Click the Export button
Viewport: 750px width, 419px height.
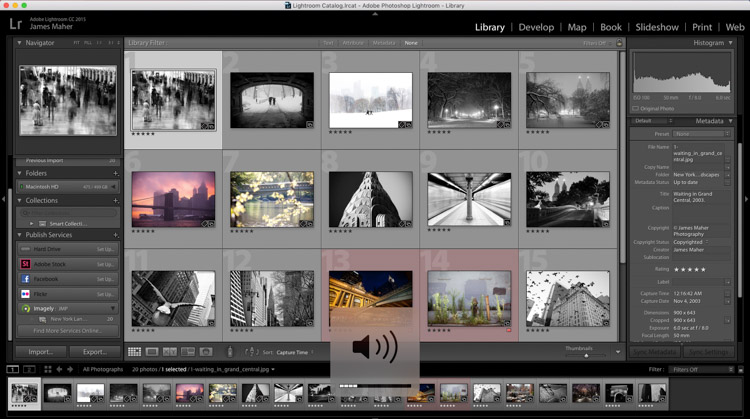[x=95, y=352]
